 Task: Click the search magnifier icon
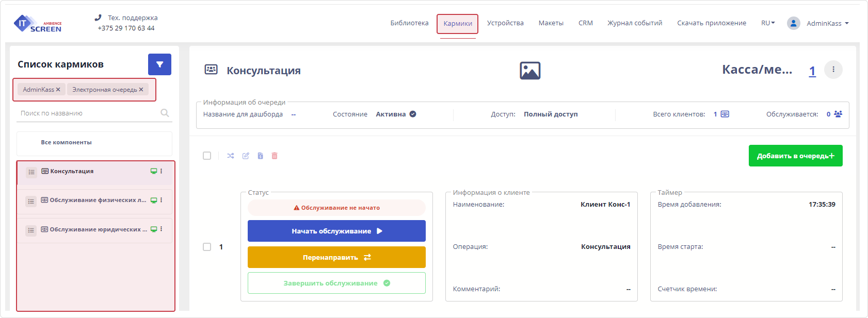pyautogui.click(x=165, y=113)
